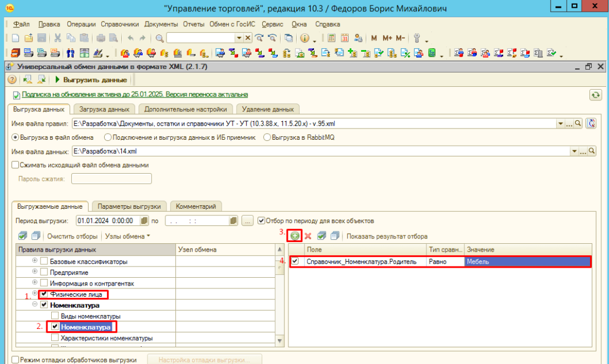Click the Имя файла данных input field
Viewport: 609px width, 364px height.
click(321, 151)
